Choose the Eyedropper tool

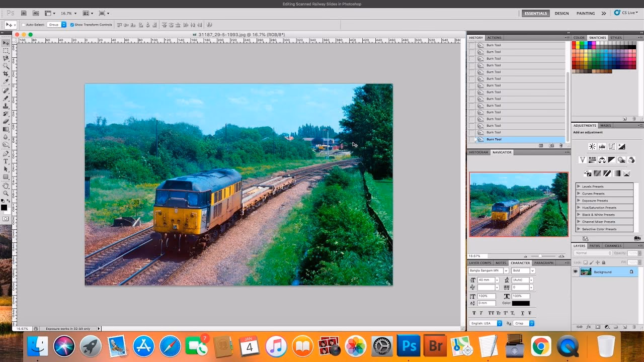(6, 81)
